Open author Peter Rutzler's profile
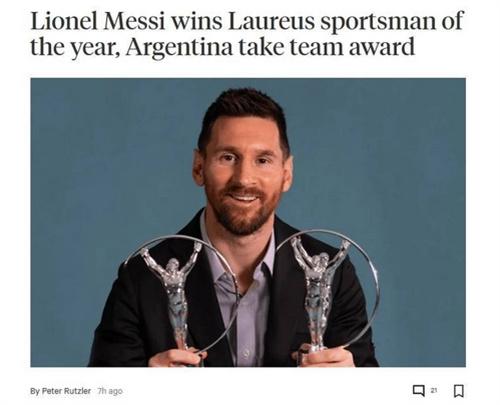Image resolution: width=500 pixels, height=405 pixels. [66, 391]
